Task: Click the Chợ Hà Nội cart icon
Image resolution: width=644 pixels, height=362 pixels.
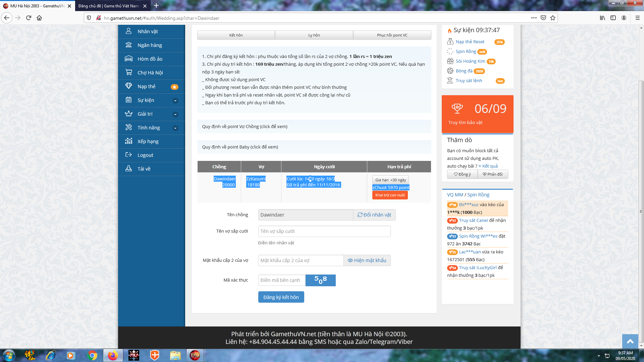Action: [128, 72]
